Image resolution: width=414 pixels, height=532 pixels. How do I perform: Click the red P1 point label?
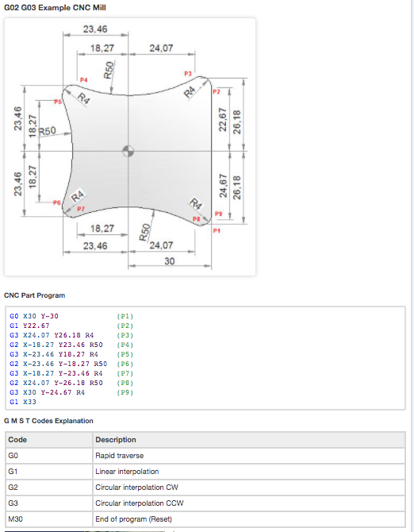[217, 231]
